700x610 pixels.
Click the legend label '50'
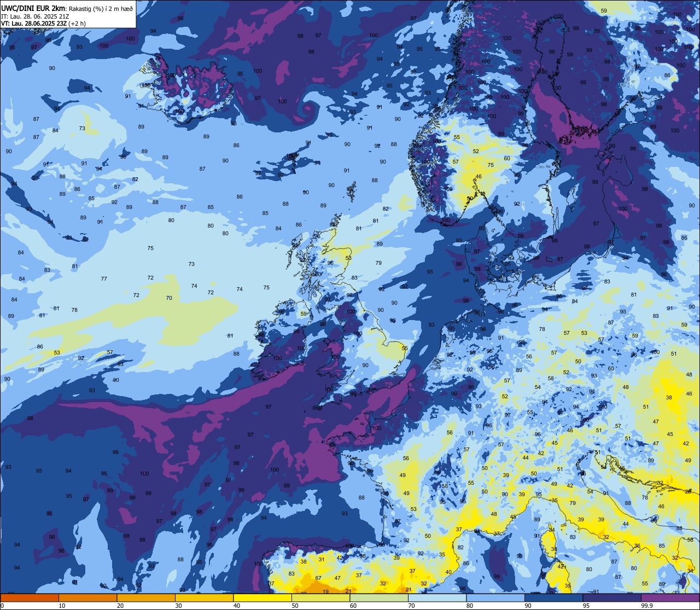295,606
